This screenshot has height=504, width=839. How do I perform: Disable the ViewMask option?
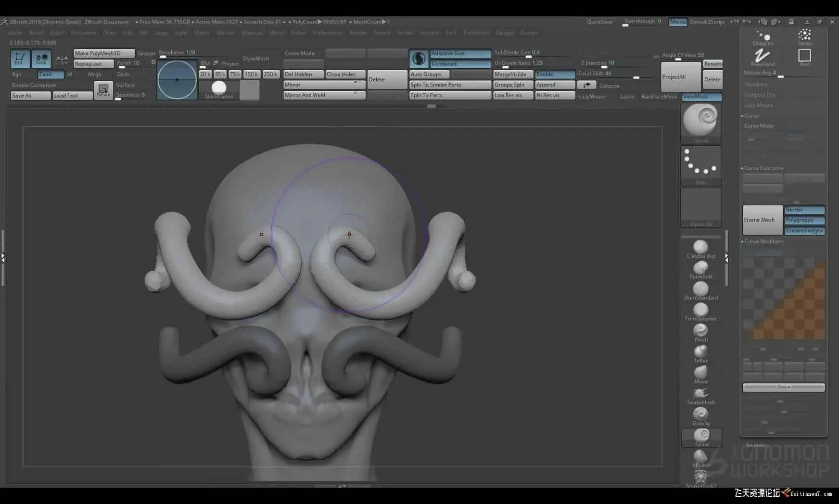pos(701,97)
